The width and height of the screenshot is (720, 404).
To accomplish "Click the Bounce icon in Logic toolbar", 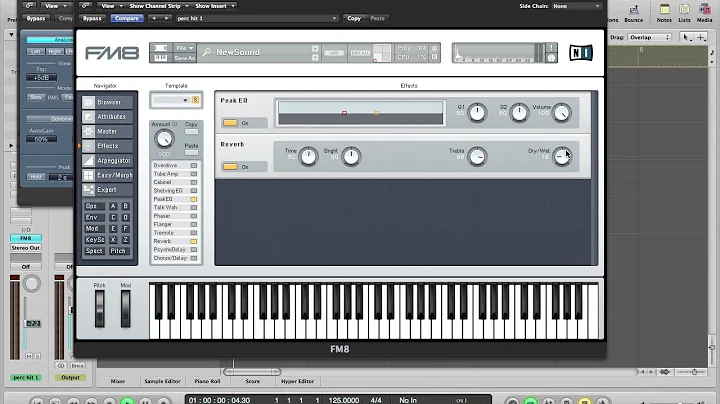I will pyautogui.click(x=634, y=12).
